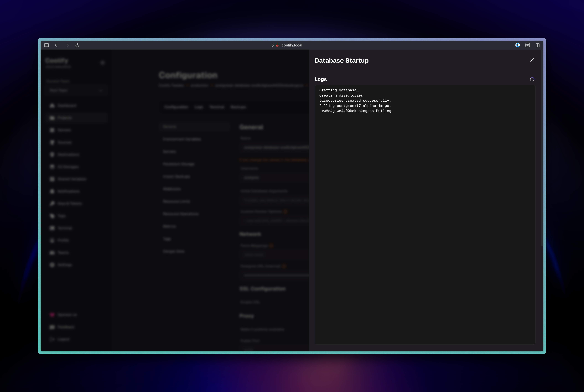Click the red insecure-connection lock icon

click(x=277, y=45)
